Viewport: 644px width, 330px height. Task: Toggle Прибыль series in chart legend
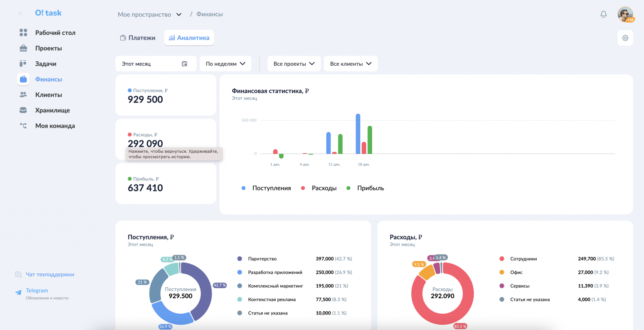coord(366,188)
